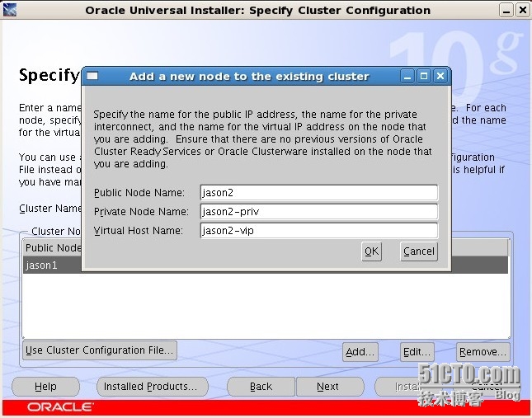The image size is (532, 418).
Task: Click the Edit... cluster node button
Action: 417,352
